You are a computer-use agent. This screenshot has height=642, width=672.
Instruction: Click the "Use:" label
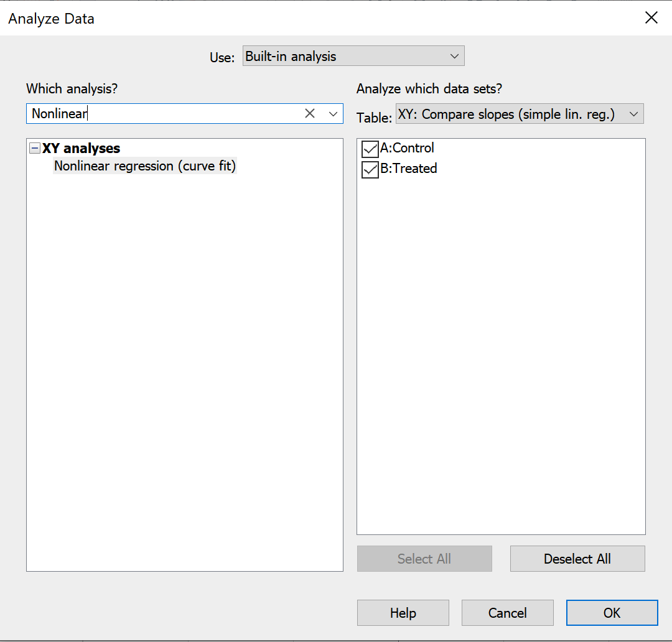pyautogui.click(x=222, y=57)
